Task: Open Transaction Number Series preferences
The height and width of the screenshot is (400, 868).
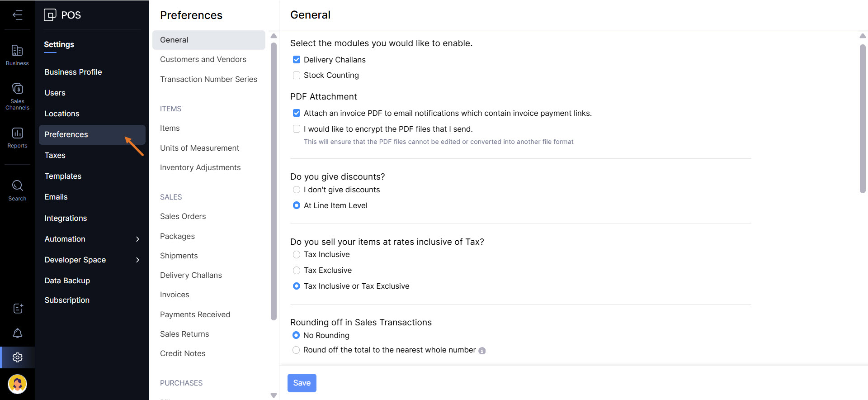Action: pos(208,79)
